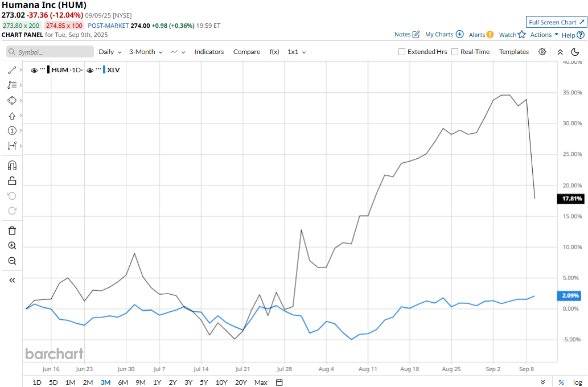Expand the trend line tool options
This screenshot has width=588, height=387.
20,70
